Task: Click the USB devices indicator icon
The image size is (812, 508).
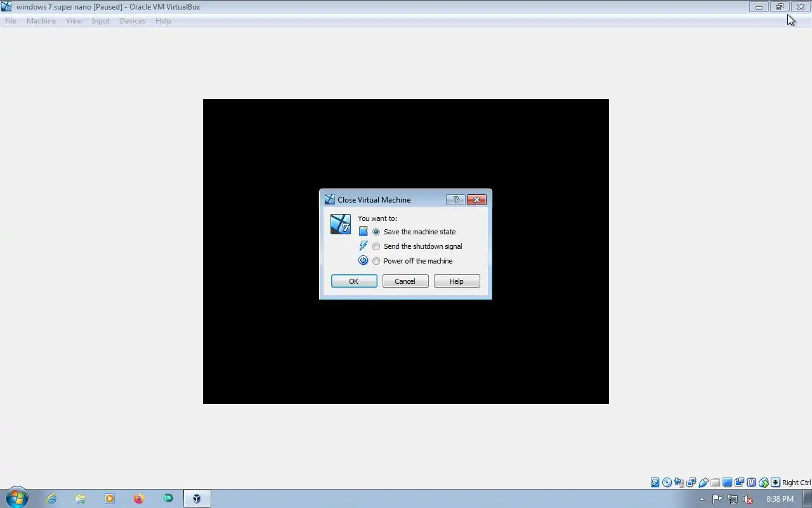Action: pyautogui.click(x=703, y=483)
